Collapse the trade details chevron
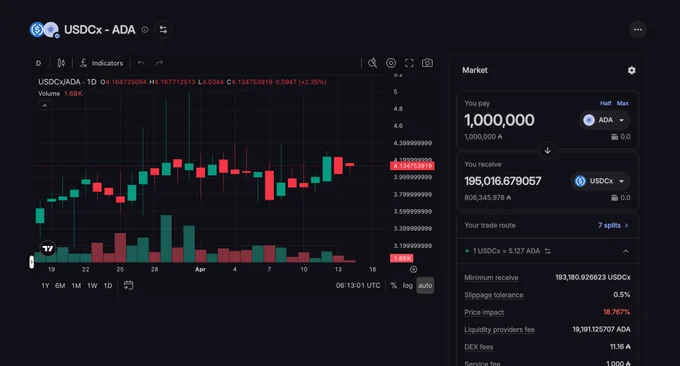The image size is (680, 366). pos(625,251)
